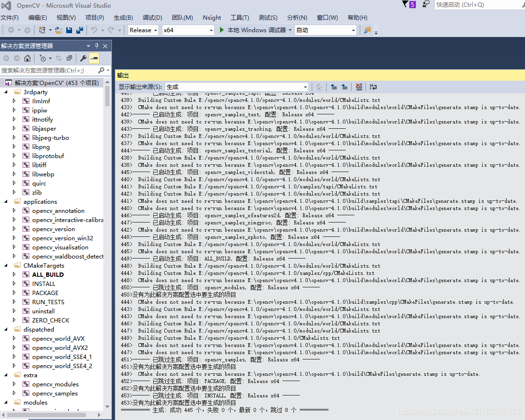The width and height of the screenshot is (525, 420).
Task: Open the Nsight menu
Action: 212,17
